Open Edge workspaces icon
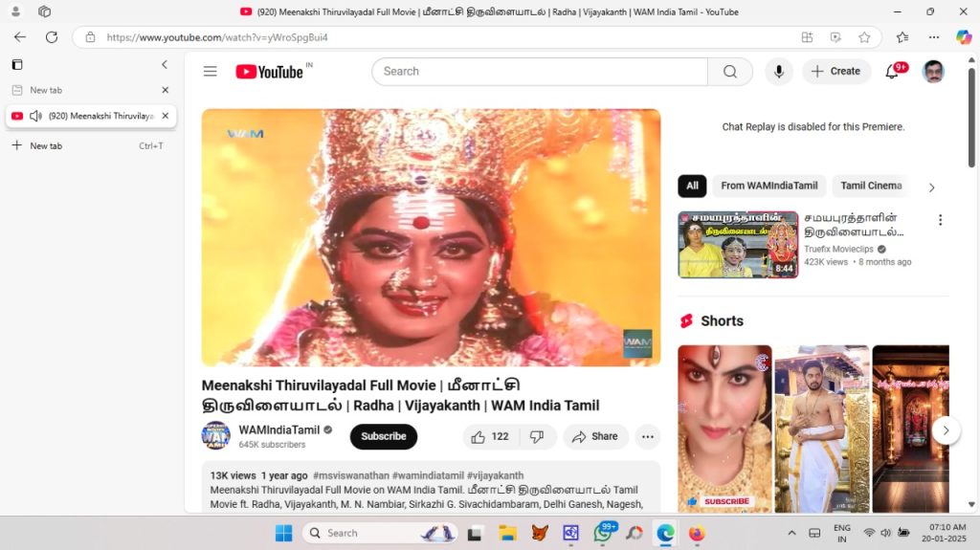 pos(44,11)
